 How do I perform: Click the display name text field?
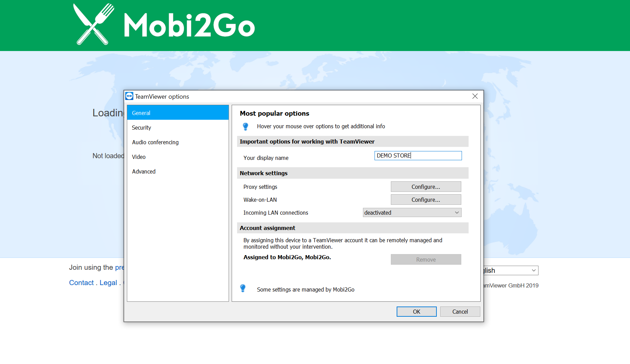[x=418, y=155]
